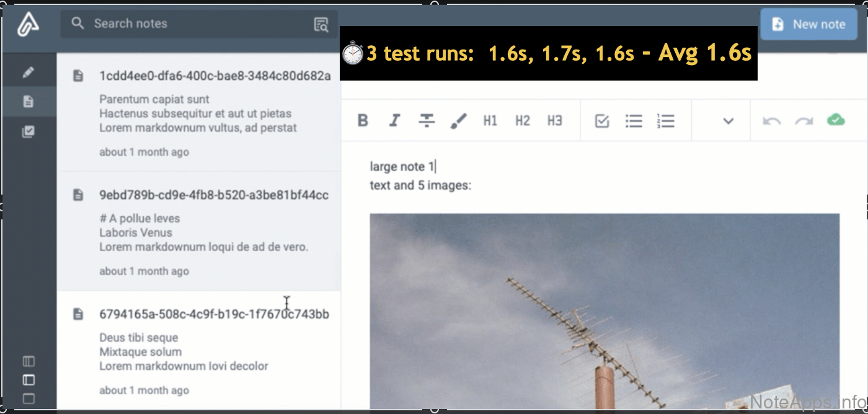Apply italic formatting
The height and width of the screenshot is (414, 868).
tap(394, 121)
